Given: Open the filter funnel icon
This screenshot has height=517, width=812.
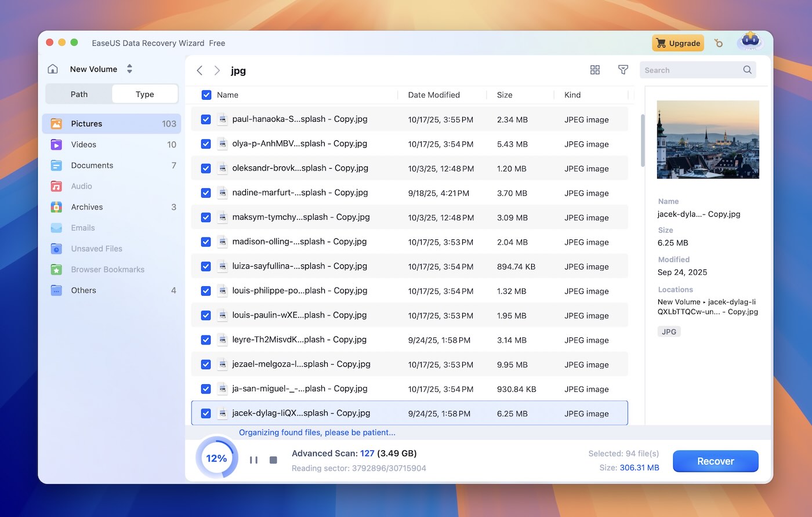Looking at the screenshot, I should 623,70.
